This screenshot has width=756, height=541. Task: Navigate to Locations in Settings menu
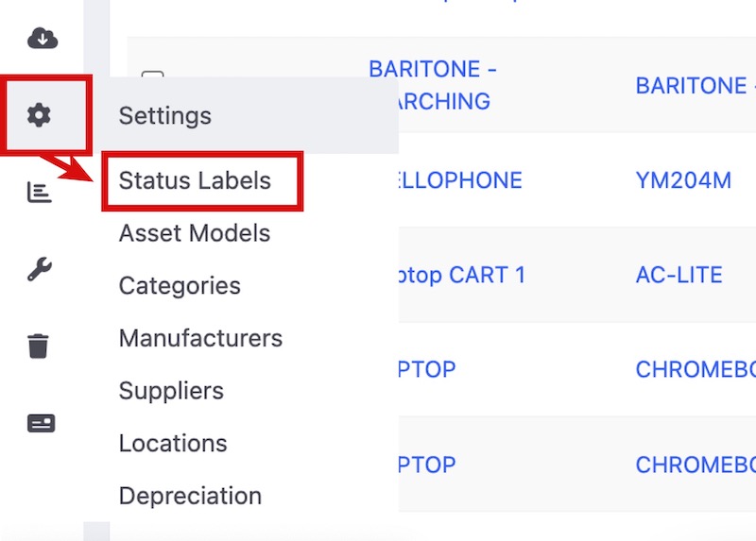point(173,443)
